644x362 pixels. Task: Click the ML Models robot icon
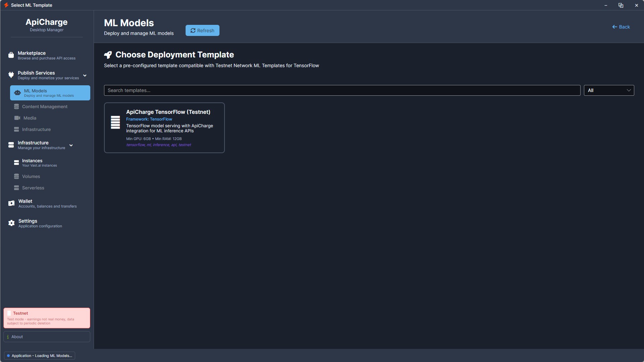17,93
